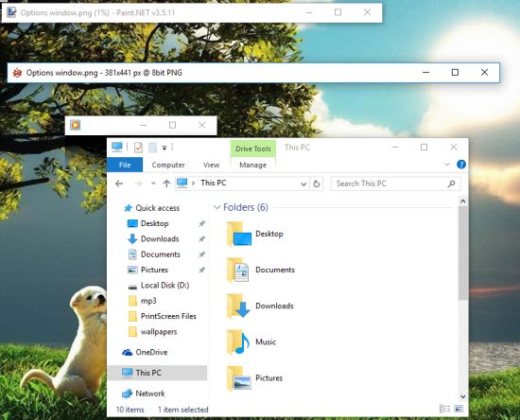Open Documents in the navigation pane

161,254
